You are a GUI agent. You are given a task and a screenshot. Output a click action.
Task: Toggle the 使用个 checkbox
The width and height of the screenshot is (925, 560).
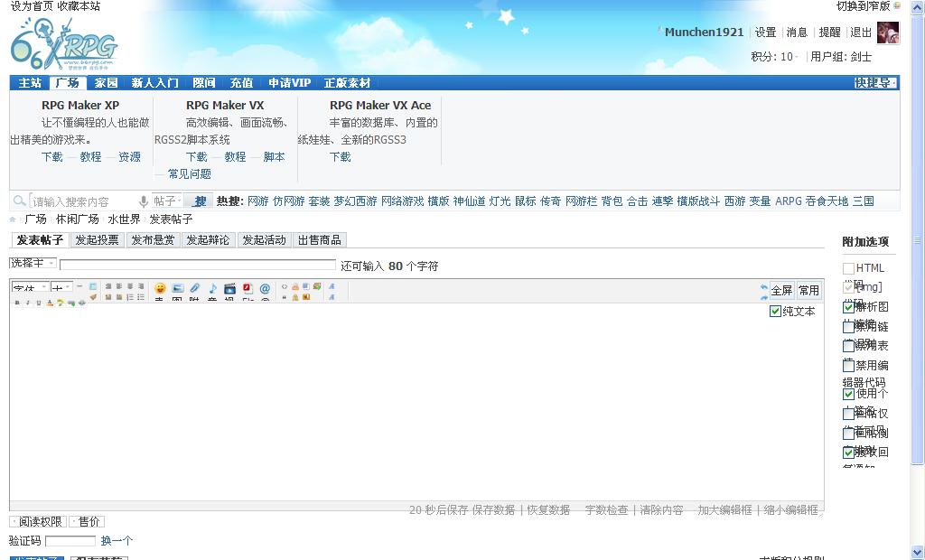(848, 394)
